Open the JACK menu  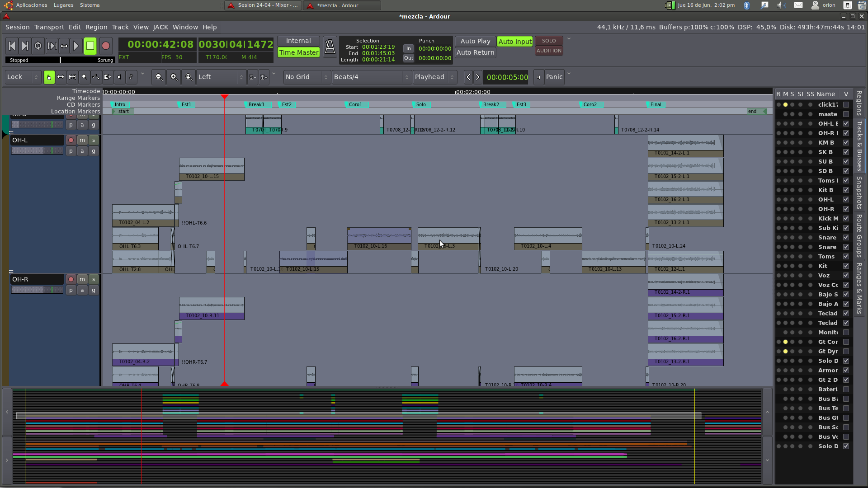point(160,27)
